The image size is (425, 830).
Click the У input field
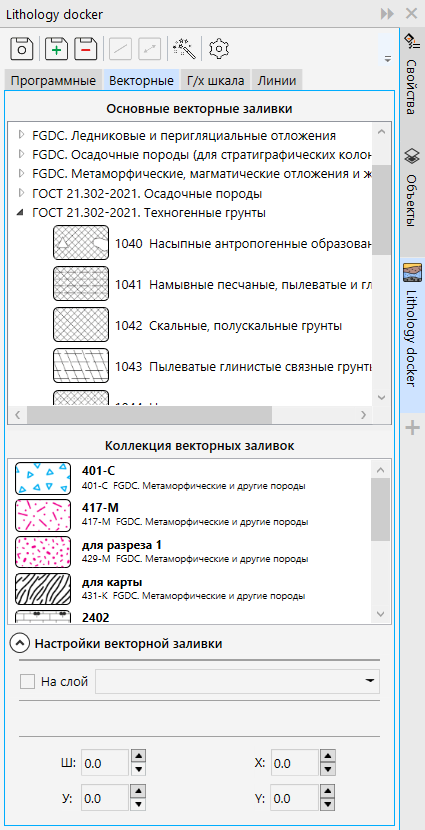click(x=105, y=798)
